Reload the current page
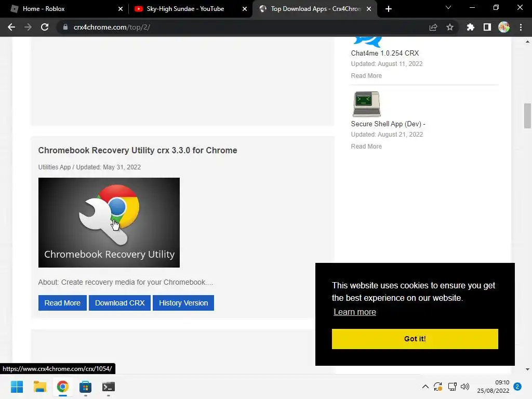Image resolution: width=532 pixels, height=399 pixels. click(45, 27)
